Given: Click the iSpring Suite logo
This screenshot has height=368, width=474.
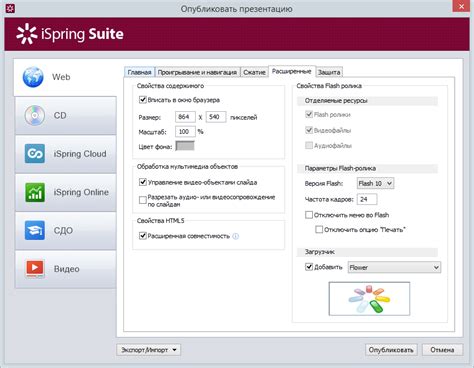Looking at the screenshot, I should point(70,34).
